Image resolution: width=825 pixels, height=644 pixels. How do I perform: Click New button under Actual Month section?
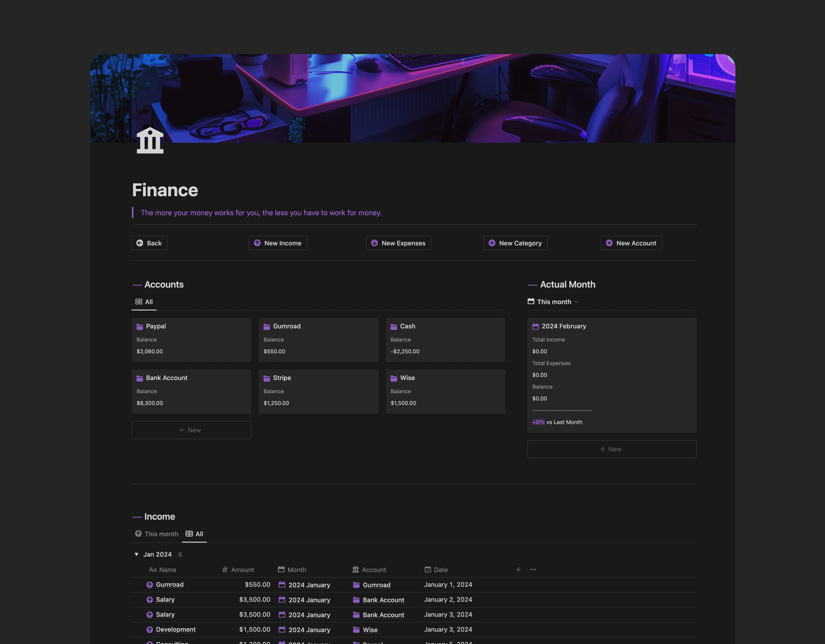pyautogui.click(x=611, y=449)
